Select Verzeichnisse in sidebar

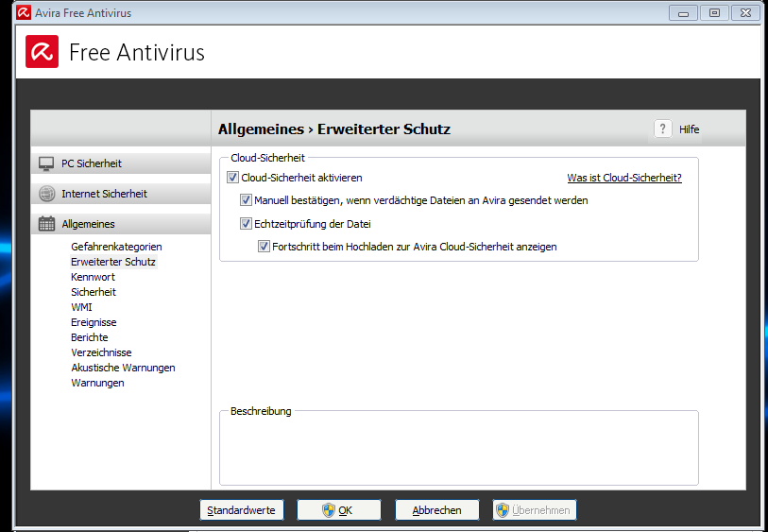coord(101,352)
